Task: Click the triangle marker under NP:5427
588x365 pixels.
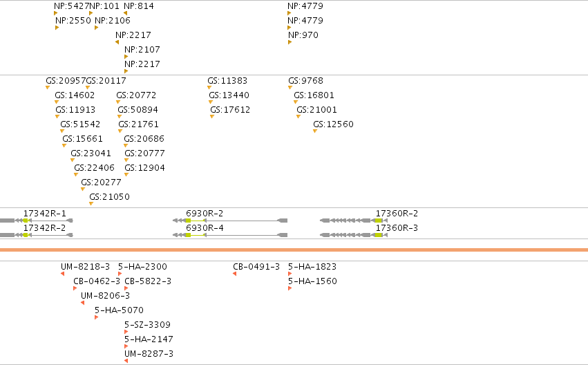Action: (x=55, y=13)
